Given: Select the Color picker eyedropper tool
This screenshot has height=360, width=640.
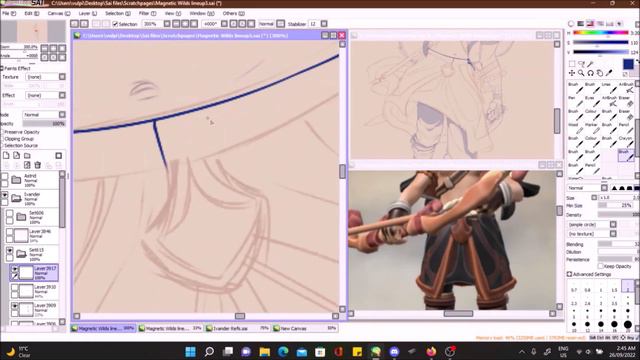Looking at the screenshot, I should click(x=609, y=73).
